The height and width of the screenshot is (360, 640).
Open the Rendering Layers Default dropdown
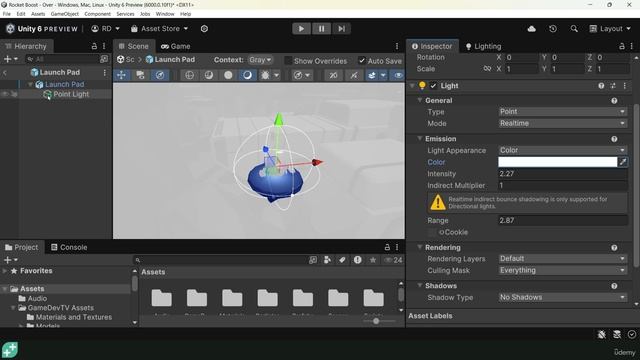pyautogui.click(x=562, y=259)
